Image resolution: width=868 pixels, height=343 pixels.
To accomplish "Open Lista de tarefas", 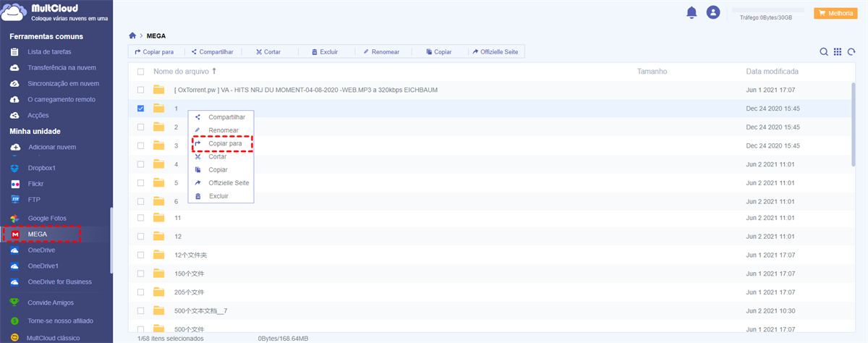I will point(49,52).
